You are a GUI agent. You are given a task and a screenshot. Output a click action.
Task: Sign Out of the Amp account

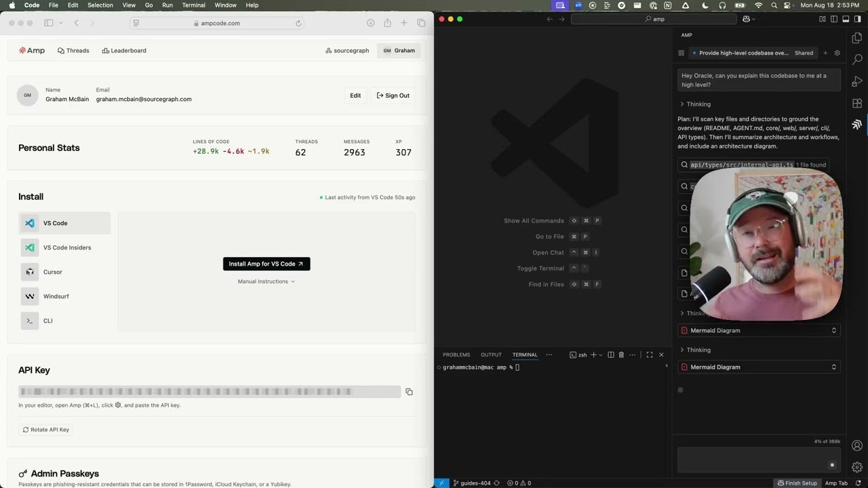point(393,96)
